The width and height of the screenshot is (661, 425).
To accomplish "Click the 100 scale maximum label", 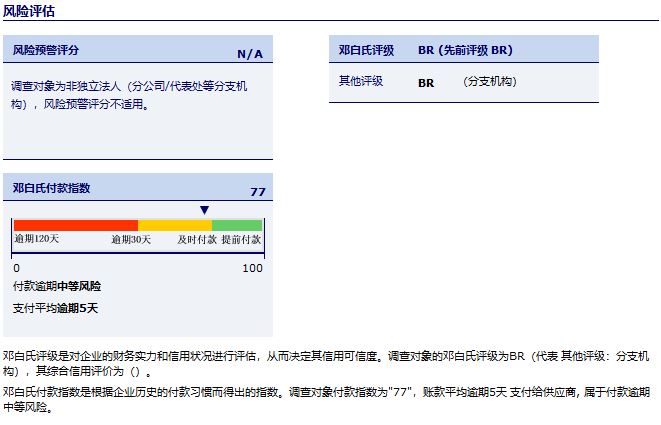I will (253, 268).
